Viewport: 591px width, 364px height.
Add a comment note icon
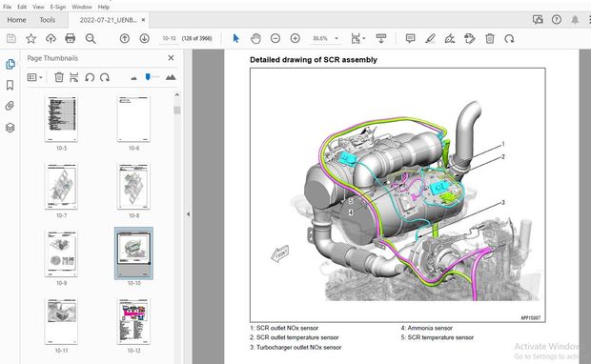[411, 38]
